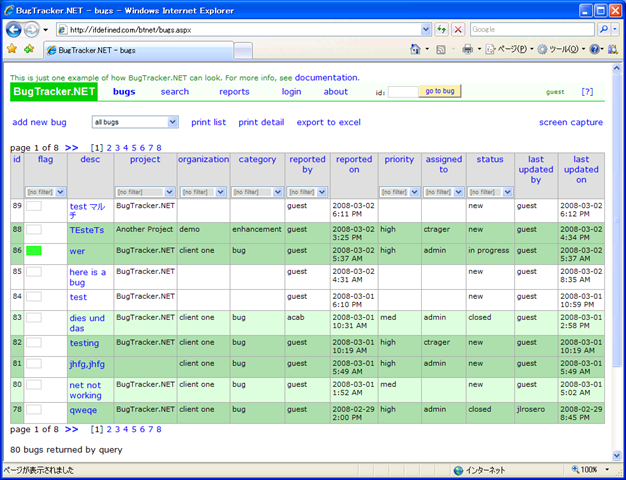Click the RSS feeds toolbar icon
Viewport: 626px width, 480px height.
[x=441, y=50]
